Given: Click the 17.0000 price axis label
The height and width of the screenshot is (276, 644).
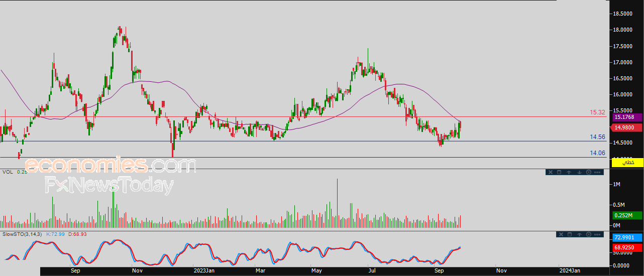Looking at the screenshot, I should tap(623, 62).
